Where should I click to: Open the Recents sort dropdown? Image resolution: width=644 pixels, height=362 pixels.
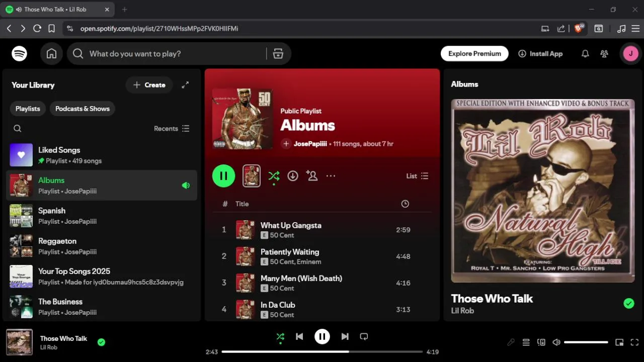(x=172, y=129)
